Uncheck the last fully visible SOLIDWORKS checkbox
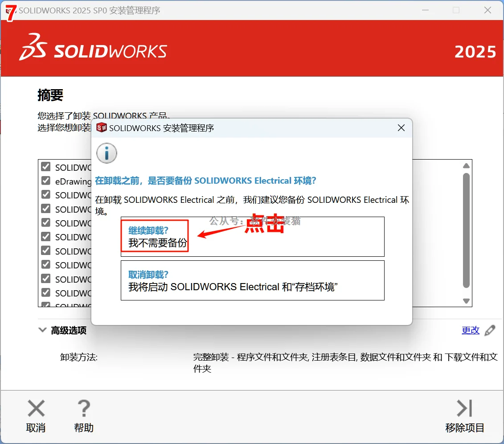The image size is (504, 444). (x=45, y=293)
